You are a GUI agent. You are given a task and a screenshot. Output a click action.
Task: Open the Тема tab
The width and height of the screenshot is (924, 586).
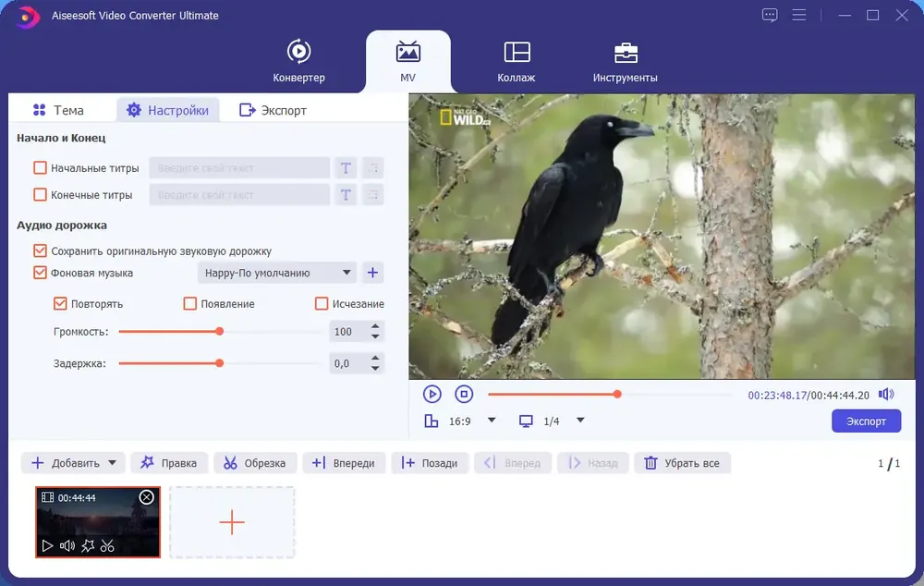(58, 110)
